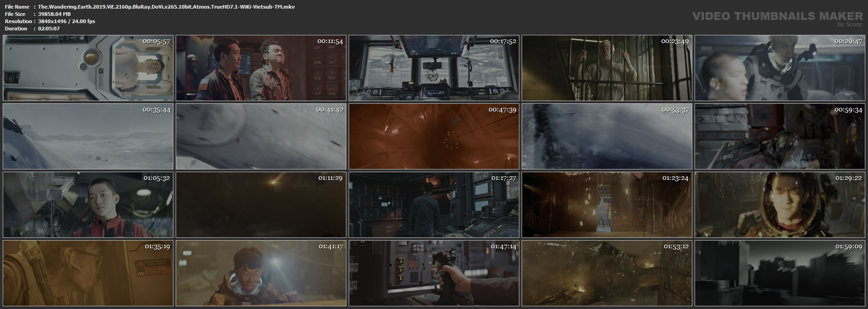Click the thumbnail at 00:59:34
This screenshot has width=868, height=309.
click(x=780, y=136)
